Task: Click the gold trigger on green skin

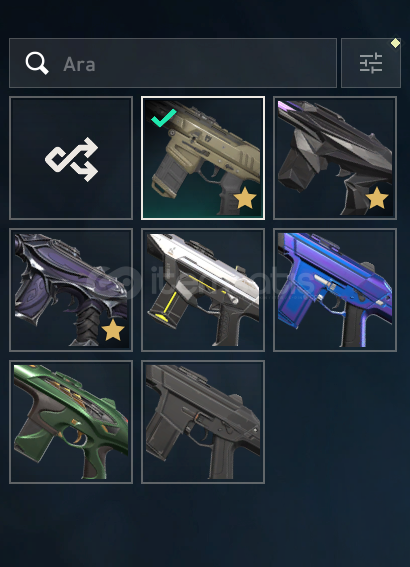Action: (x=77, y=436)
